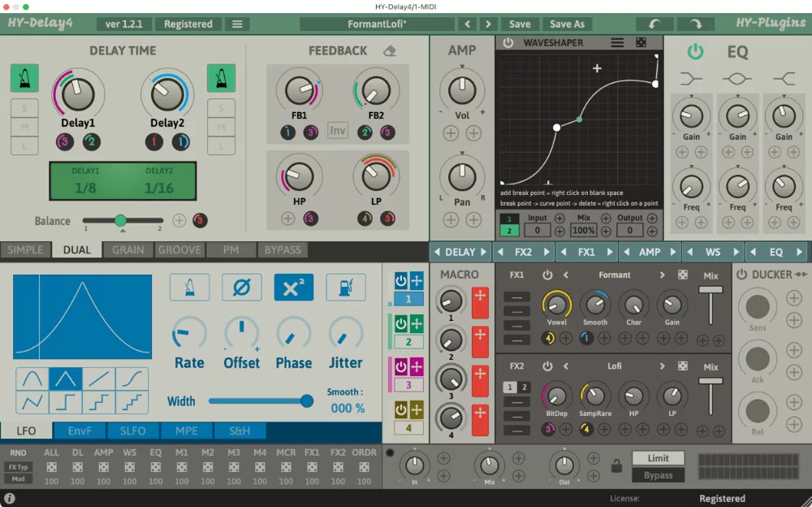Click the eraser icon beside the FEEDBACK header
This screenshot has width=812, height=507.
389,50
